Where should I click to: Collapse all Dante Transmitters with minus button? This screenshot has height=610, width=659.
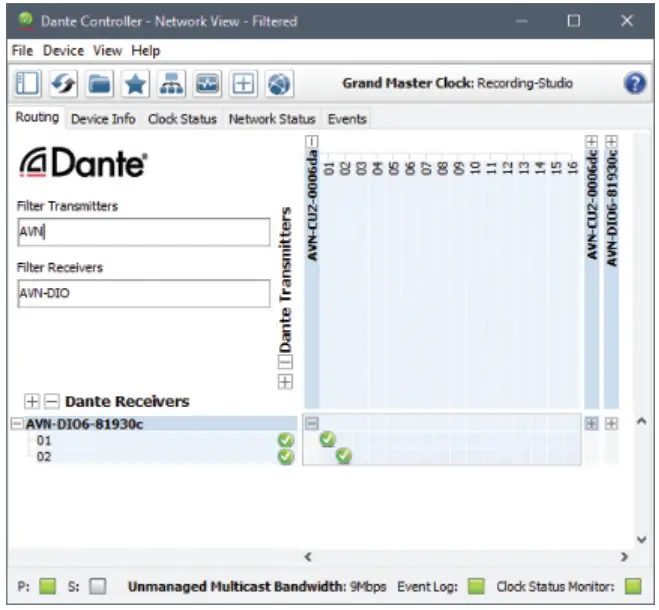click(285, 361)
